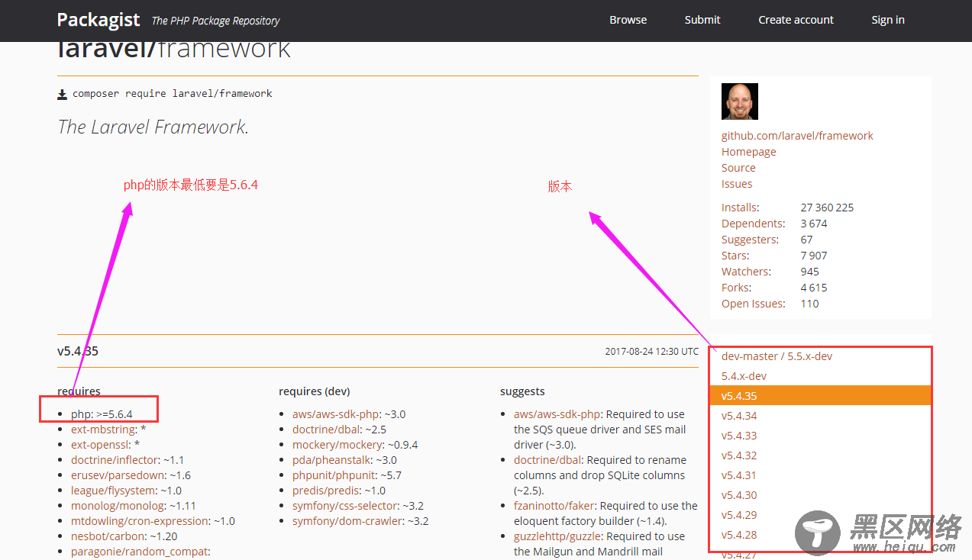Click the composer require laravel/framework command
The width and height of the screenshot is (972, 560).
(x=173, y=94)
